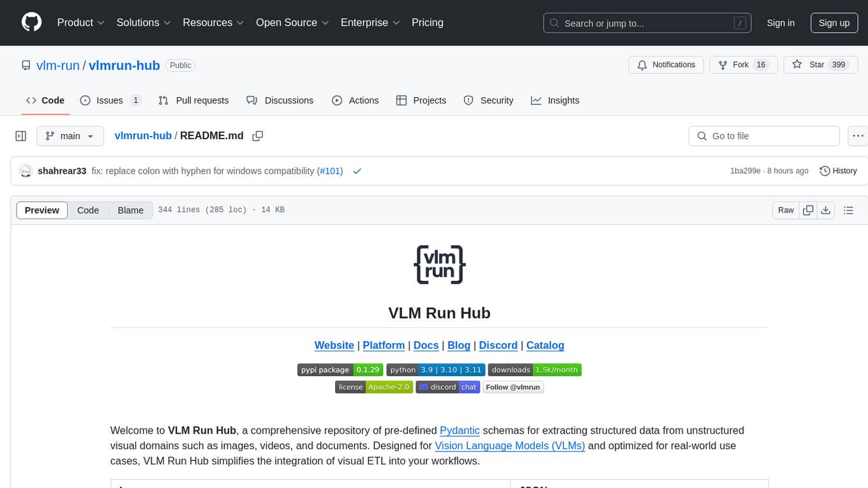The width and height of the screenshot is (868, 488).
Task: Click the Sign in link
Action: tap(781, 23)
